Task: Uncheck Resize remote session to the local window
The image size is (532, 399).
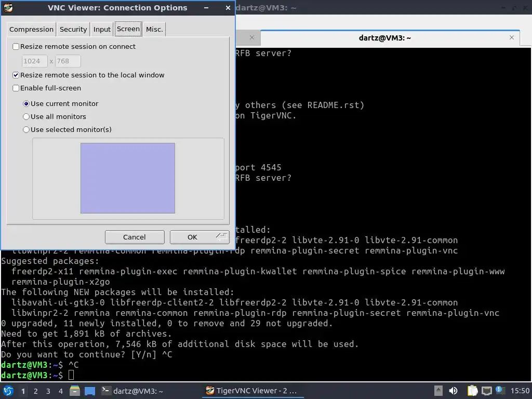Action: point(16,75)
